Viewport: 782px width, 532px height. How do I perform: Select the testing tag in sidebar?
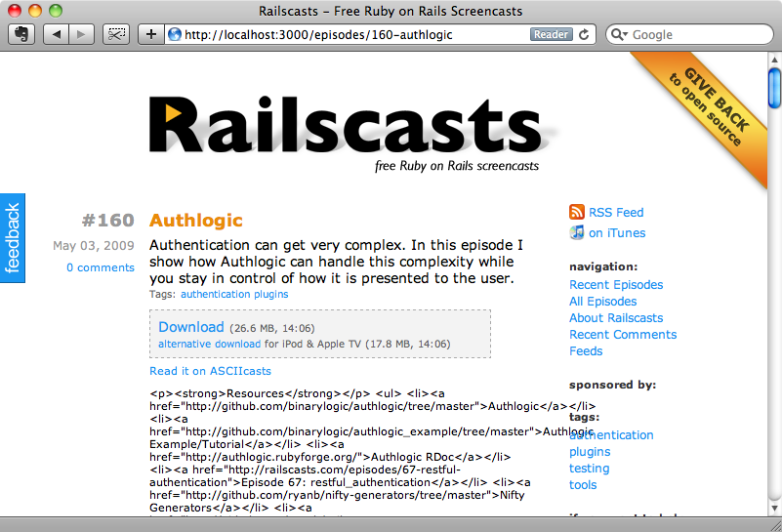[589, 469]
